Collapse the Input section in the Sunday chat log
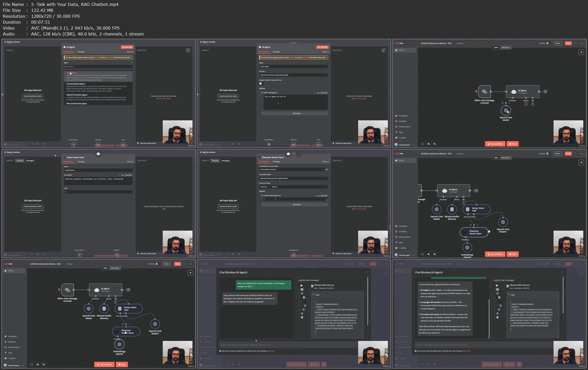Screen dimensions: 588x370 [x=313, y=295]
